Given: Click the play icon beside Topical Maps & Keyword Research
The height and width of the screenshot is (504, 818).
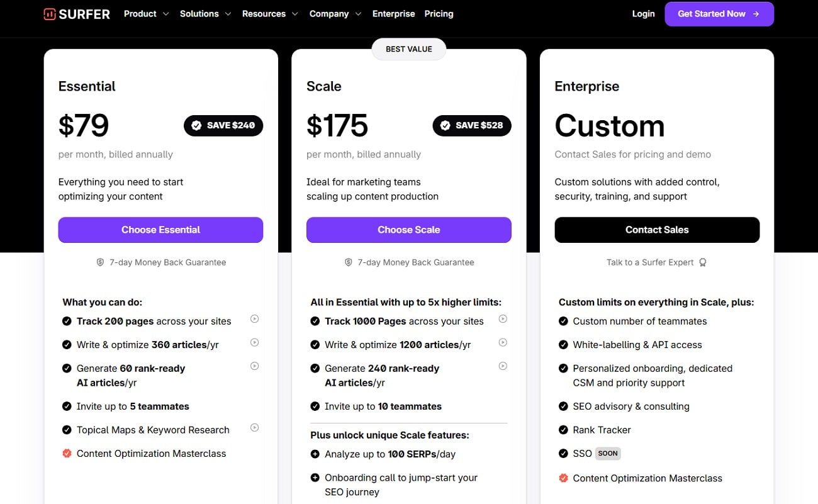Looking at the screenshot, I should [x=254, y=427].
